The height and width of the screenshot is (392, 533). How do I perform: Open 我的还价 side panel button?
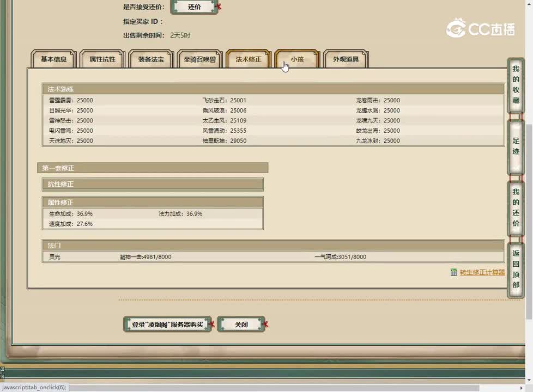(516, 207)
